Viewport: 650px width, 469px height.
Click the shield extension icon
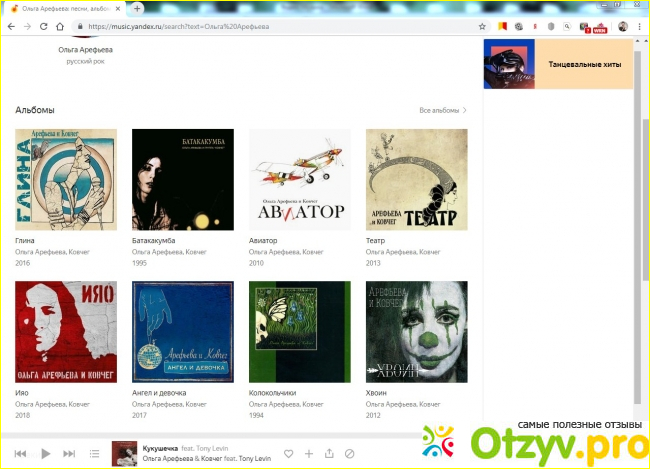click(551, 27)
